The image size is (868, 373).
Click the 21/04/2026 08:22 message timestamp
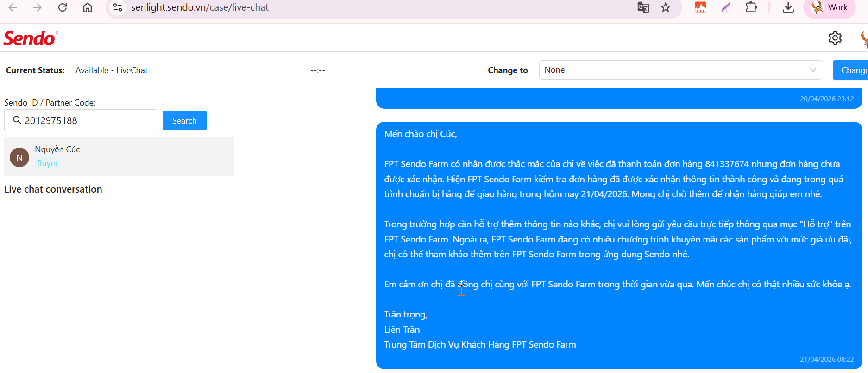point(827,360)
